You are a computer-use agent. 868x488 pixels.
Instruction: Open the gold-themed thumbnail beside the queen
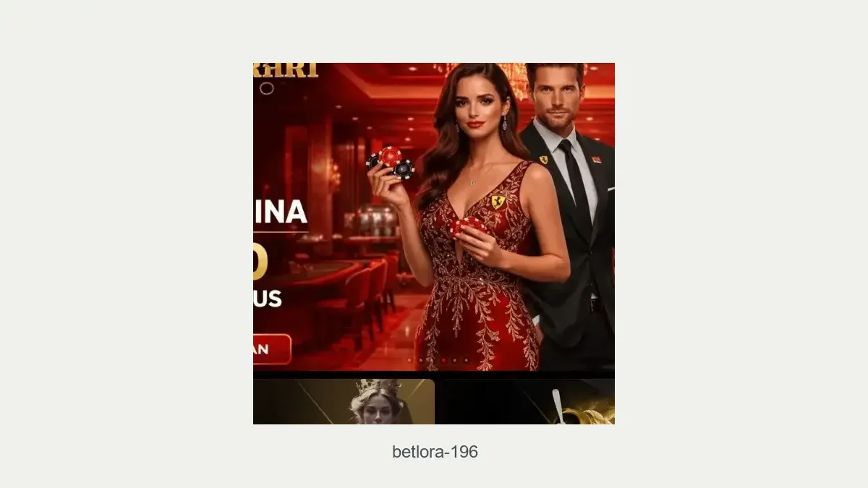click(x=529, y=402)
